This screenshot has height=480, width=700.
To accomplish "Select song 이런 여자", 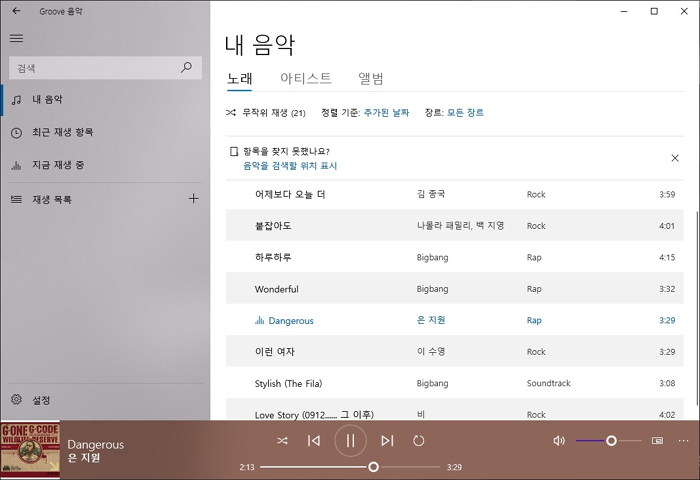I will coord(454,352).
